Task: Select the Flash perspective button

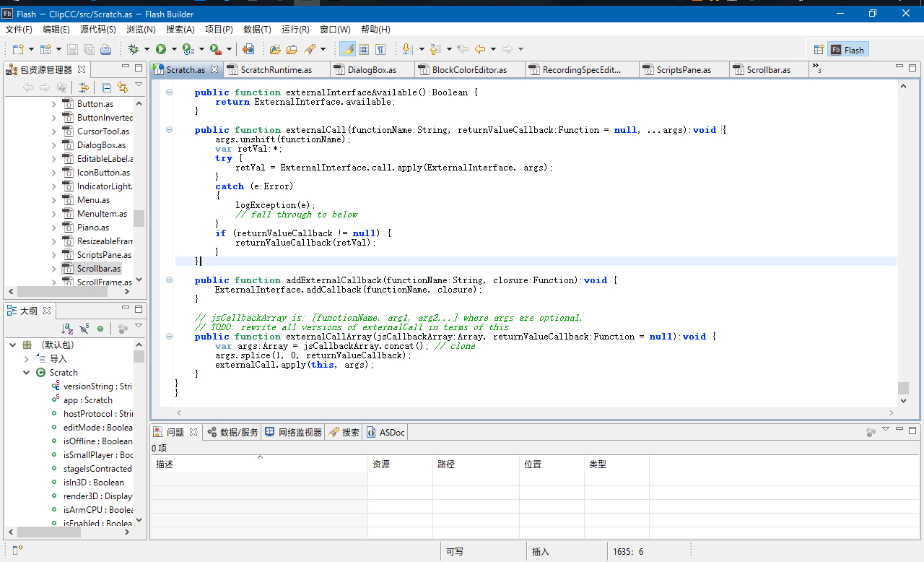Action: (847, 50)
